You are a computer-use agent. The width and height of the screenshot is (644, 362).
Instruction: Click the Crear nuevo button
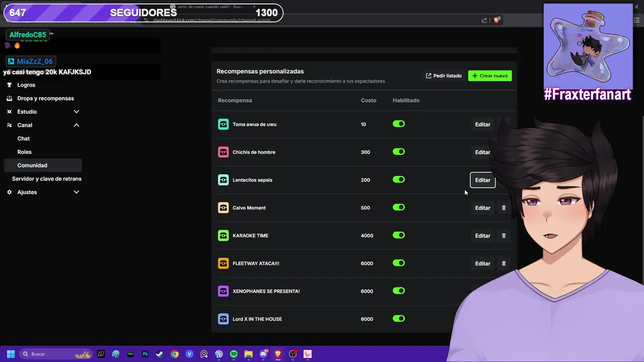pos(490,75)
